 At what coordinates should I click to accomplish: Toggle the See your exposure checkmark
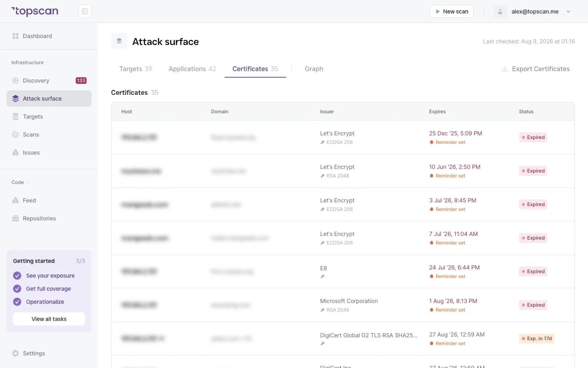(x=17, y=276)
